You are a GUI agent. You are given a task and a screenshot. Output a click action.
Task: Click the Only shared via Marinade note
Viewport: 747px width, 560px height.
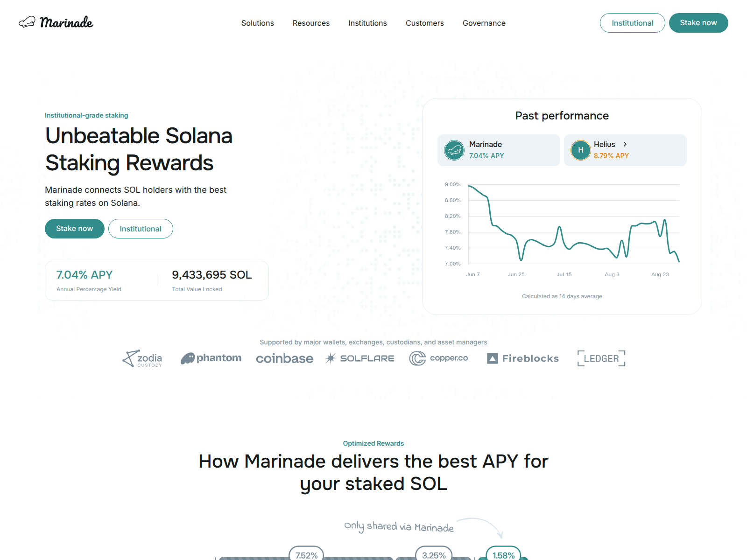[x=399, y=527]
